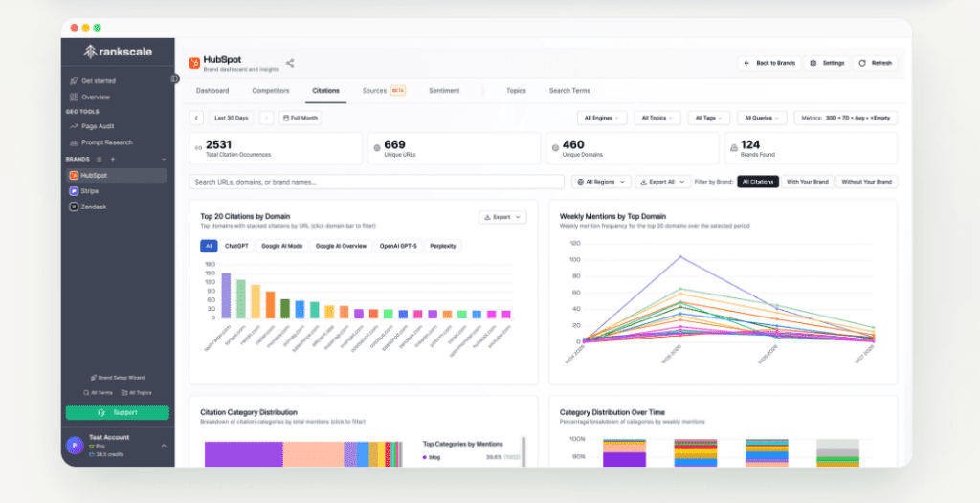Filter domain chart by OpenAI GPT-5

pyautogui.click(x=398, y=246)
